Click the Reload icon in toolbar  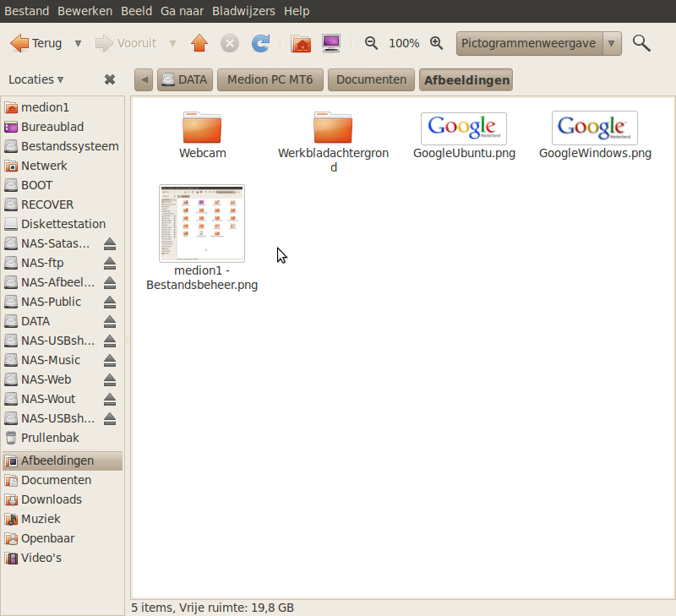tap(261, 43)
